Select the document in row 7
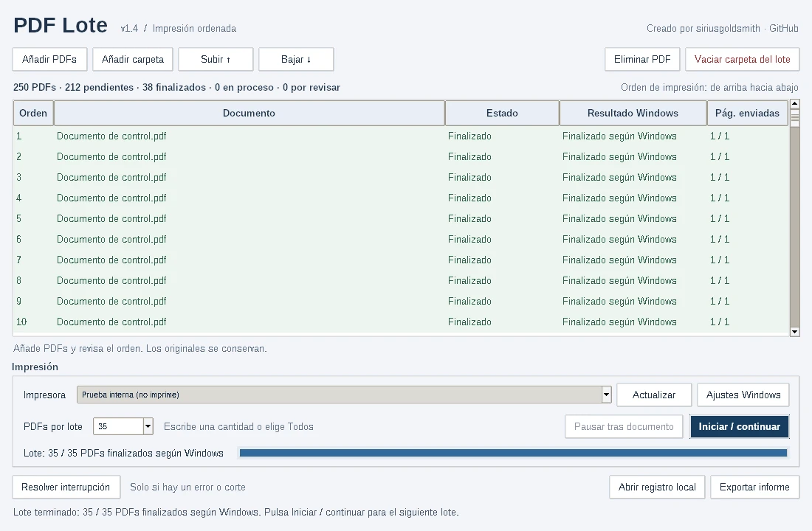This screenshot has height=531, width=812. 401,260
